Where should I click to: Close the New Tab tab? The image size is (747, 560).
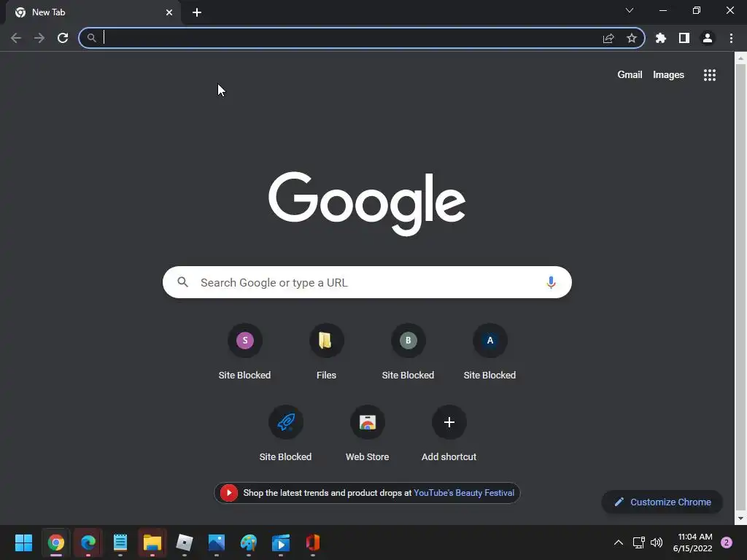(169, 12)
